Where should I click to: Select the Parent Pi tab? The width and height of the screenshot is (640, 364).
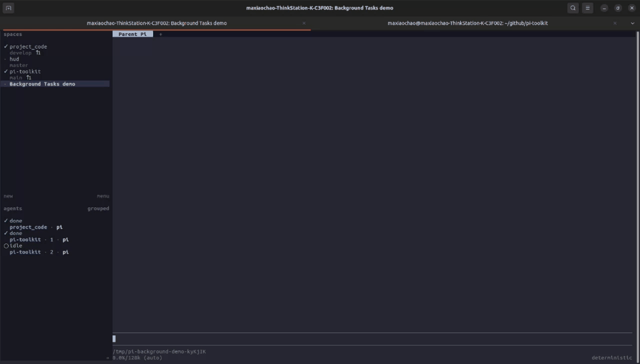133,34
